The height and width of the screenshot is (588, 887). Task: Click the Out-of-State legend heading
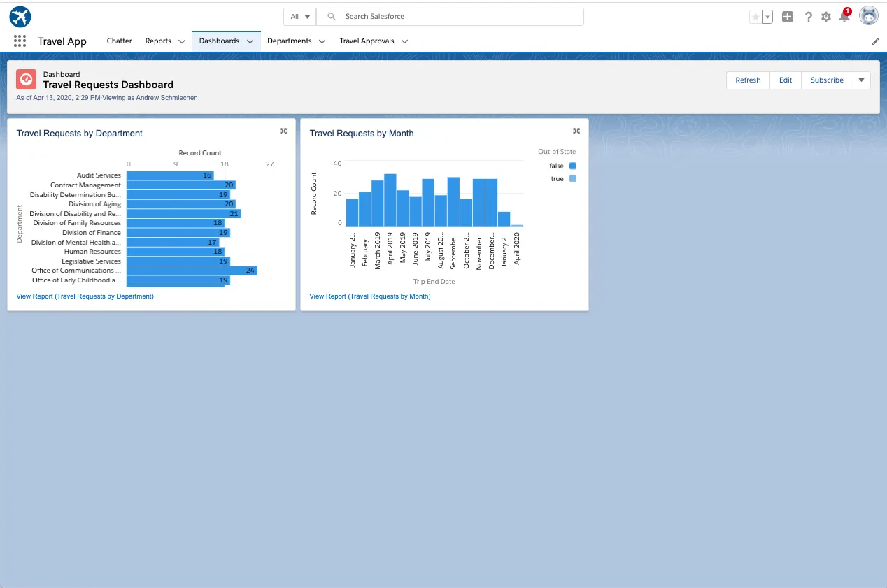tap(557, 152)
